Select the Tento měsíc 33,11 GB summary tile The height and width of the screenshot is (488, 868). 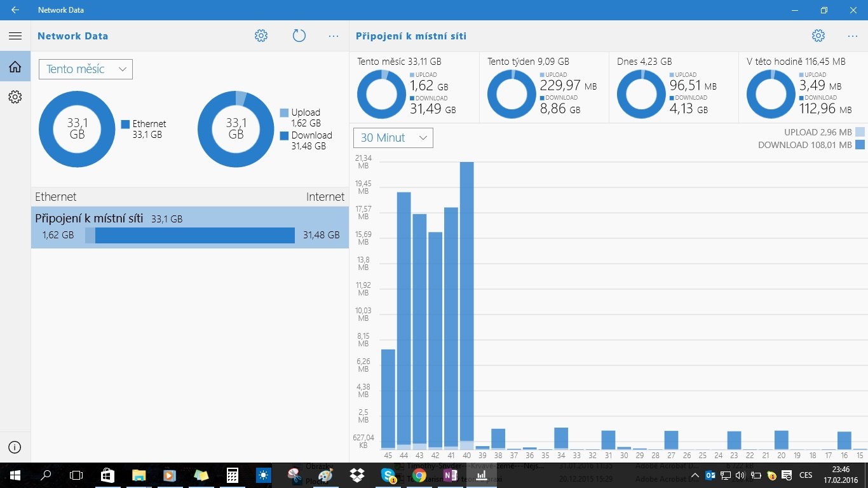[x=414, y=87]
